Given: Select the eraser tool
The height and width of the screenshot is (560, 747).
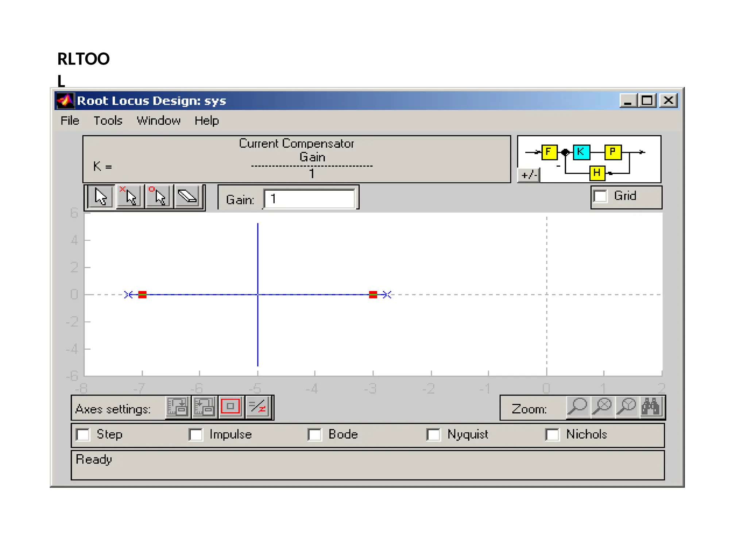Looking at the screenshot, I should [x=188, y=197].
